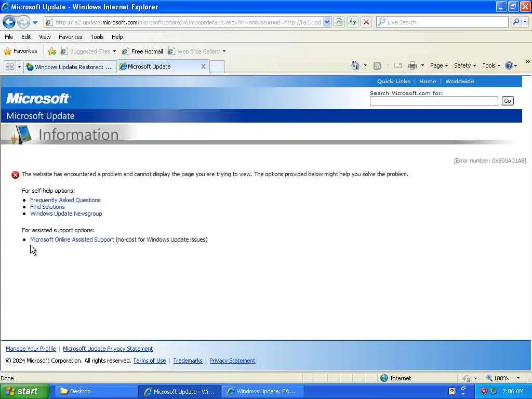The width and height of the screenshot is (532, 399).
Task: Click the blue Help question mark icon
Action: coord(509,66)
